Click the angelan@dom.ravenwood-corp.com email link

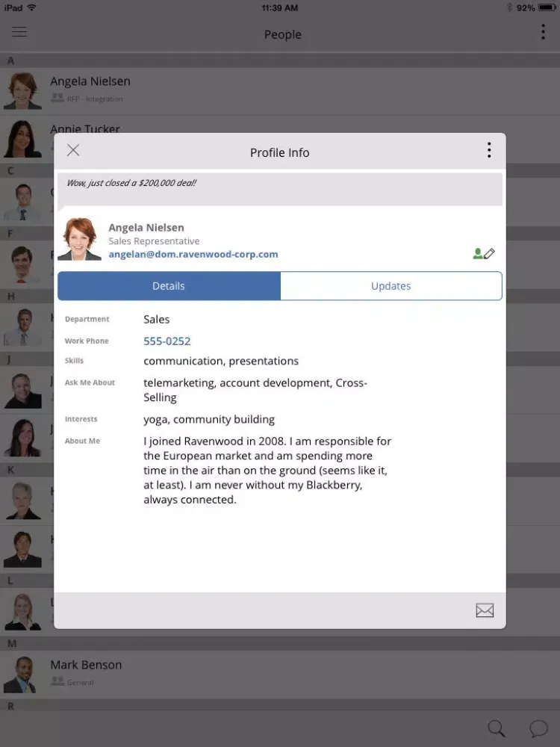(193, 254)
